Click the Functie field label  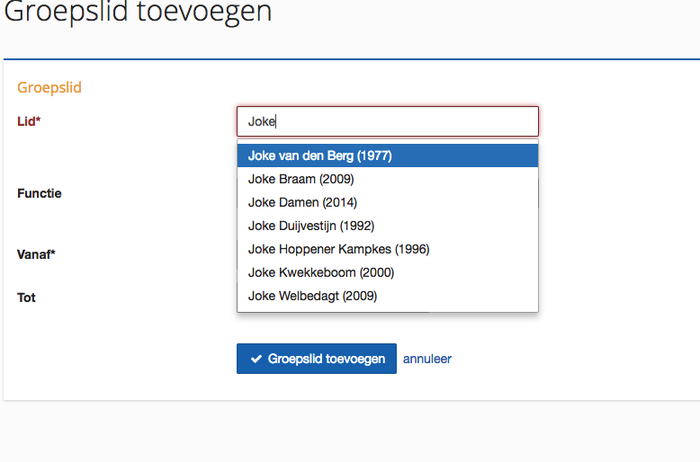(x=39, y=193)
